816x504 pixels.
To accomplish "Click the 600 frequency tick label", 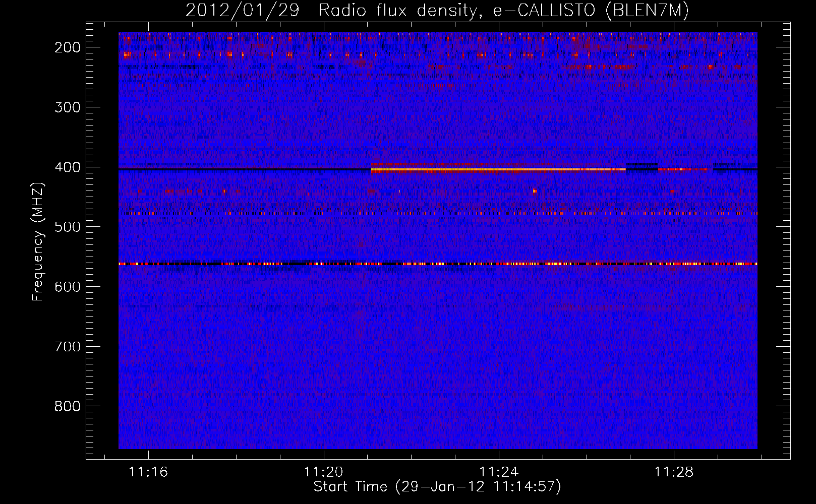I will [68, 287].
